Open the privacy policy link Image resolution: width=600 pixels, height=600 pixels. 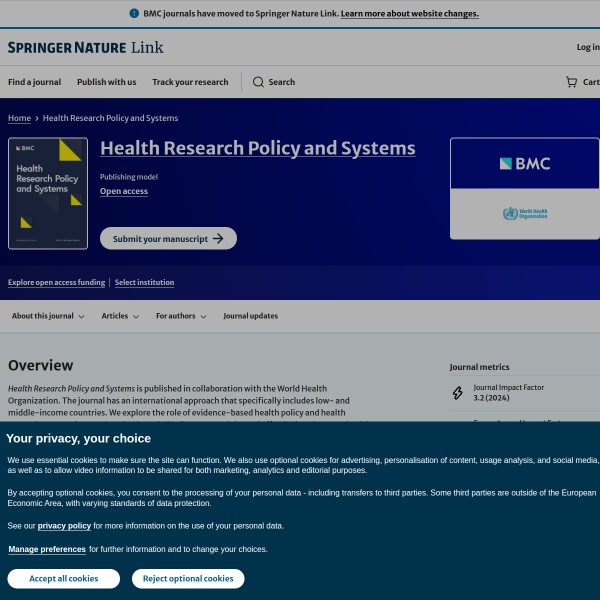pos(64,525)
